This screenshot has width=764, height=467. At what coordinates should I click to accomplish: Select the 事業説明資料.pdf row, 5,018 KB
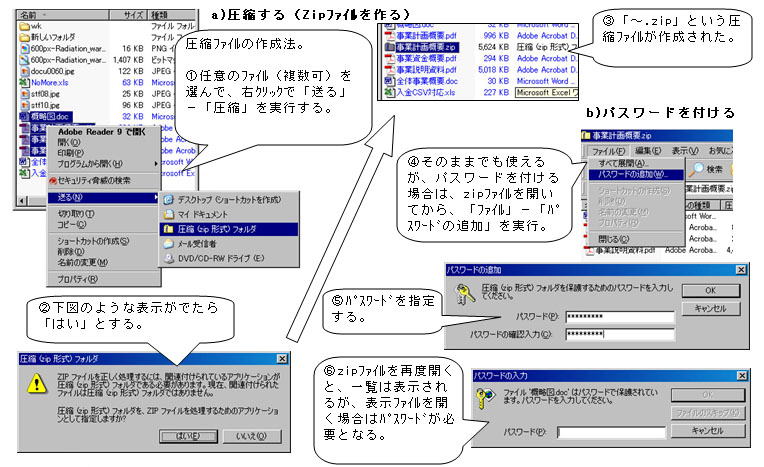click(480, 70)
